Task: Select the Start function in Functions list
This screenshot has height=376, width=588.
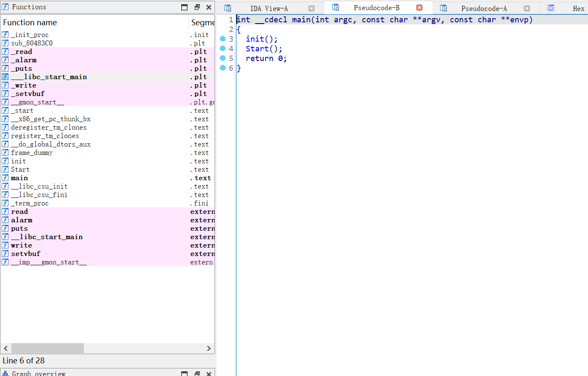Action: 108,170
